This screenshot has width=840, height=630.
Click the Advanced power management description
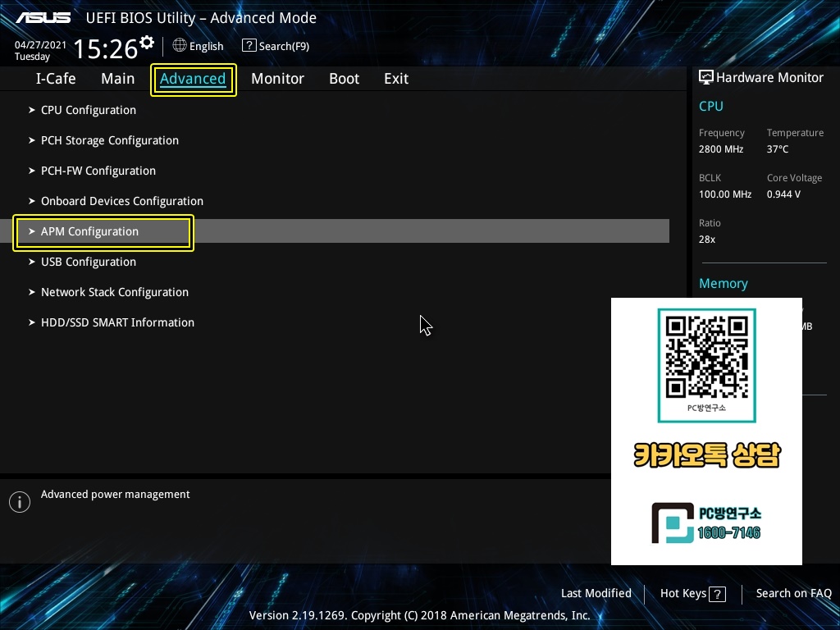click(x=115, y=495)
